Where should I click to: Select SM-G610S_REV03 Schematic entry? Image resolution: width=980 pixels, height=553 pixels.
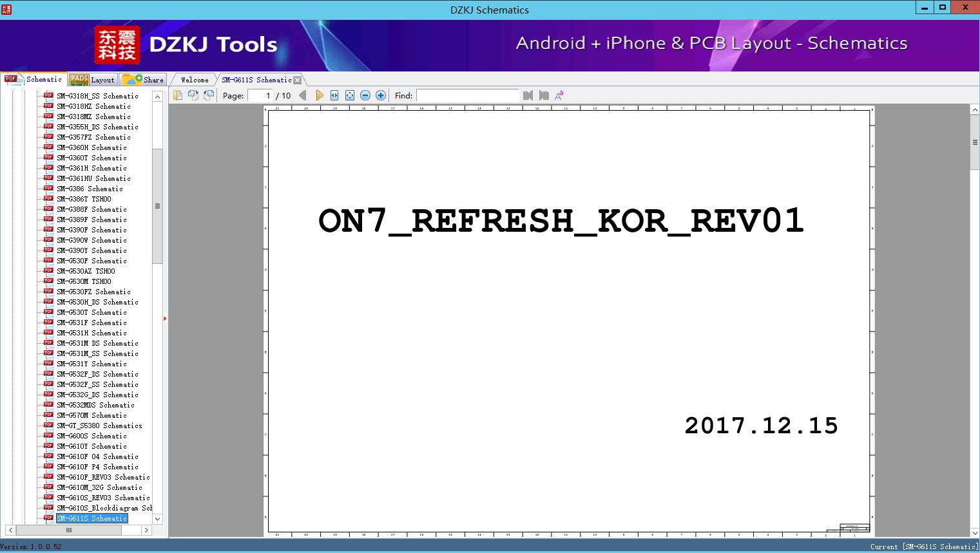[103, 498]
